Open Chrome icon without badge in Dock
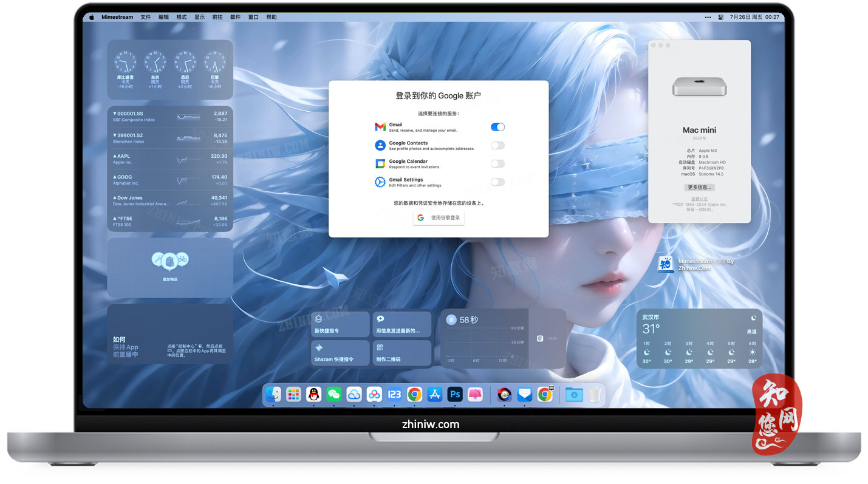868x484 pixels. [x=415, y=394]
